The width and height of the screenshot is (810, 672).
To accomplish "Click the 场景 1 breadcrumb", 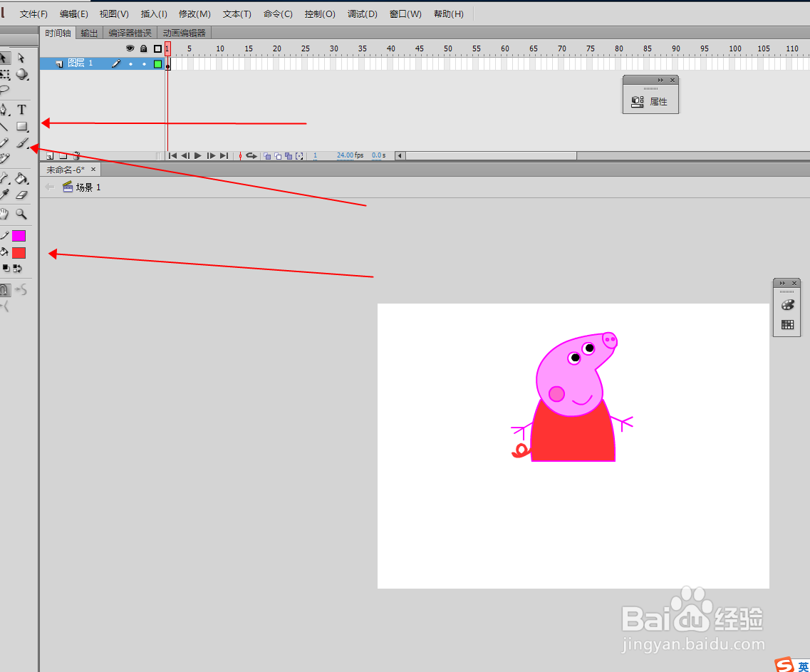I will click(88, 187).
